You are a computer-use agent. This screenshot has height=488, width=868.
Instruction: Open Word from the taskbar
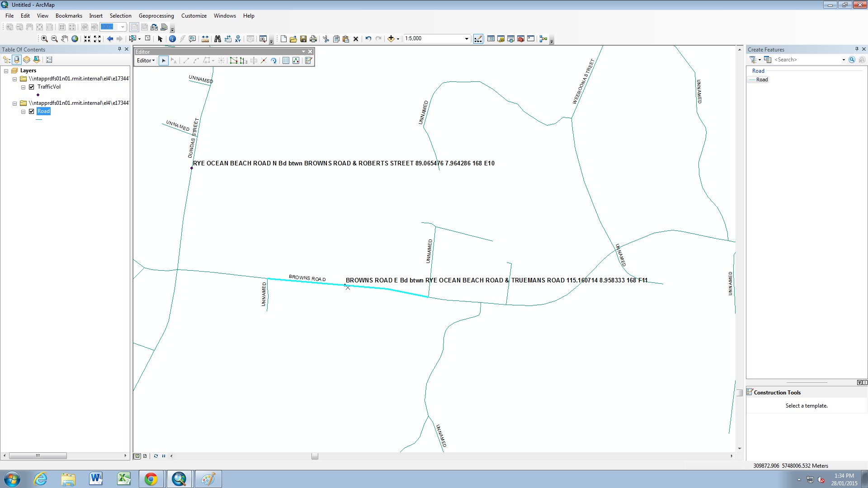click(96, 479)
